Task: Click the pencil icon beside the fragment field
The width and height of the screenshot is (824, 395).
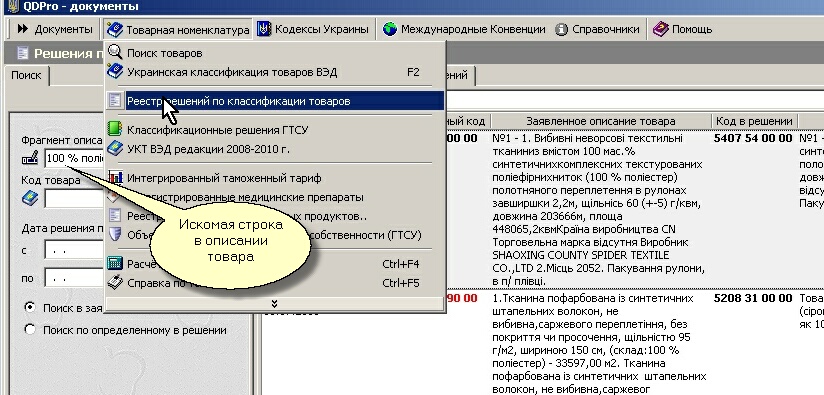Action: click(x=30, y=158)
